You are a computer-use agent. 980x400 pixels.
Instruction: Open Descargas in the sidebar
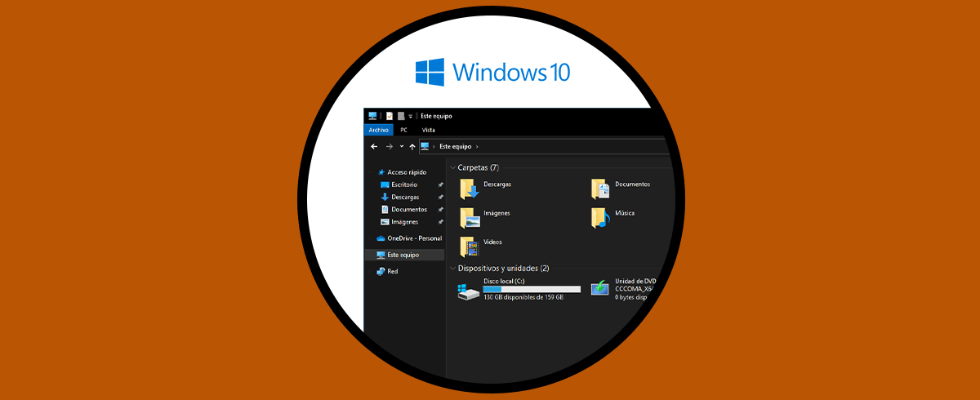405,197
